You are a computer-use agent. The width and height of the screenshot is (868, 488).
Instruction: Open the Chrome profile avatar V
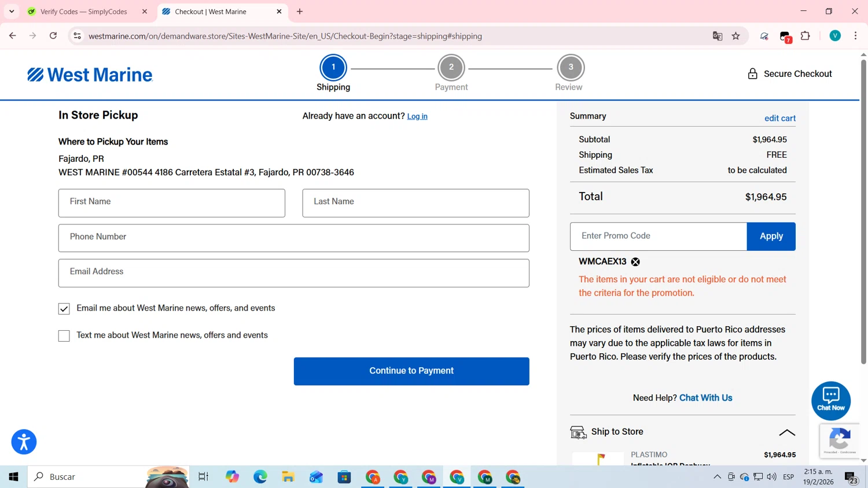click(x=835, y=36)
